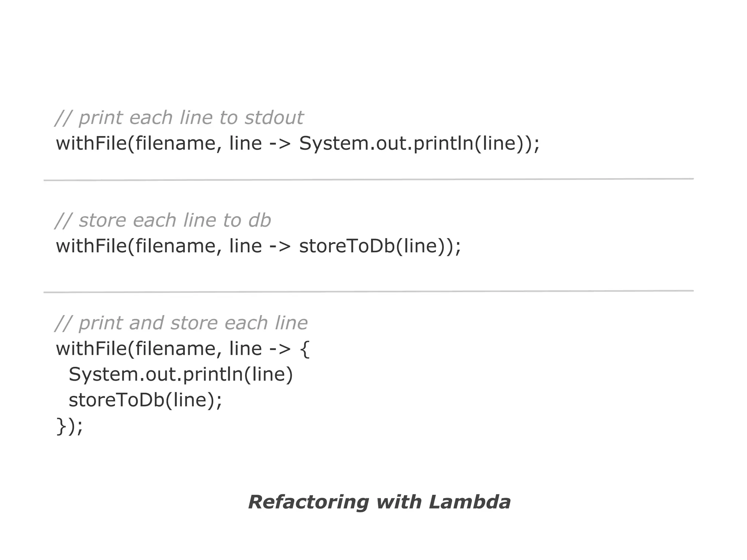Viewport: 747px width, 560px height.
Task: Click the indented 'System.out.println(line)' statement
Action: (x=181, y=374)
